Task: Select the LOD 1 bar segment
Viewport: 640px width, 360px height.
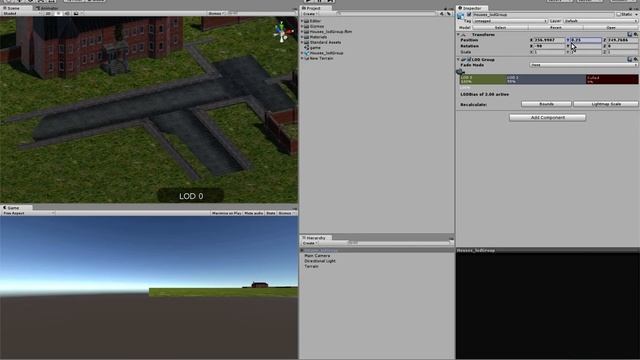Action: 546,79
